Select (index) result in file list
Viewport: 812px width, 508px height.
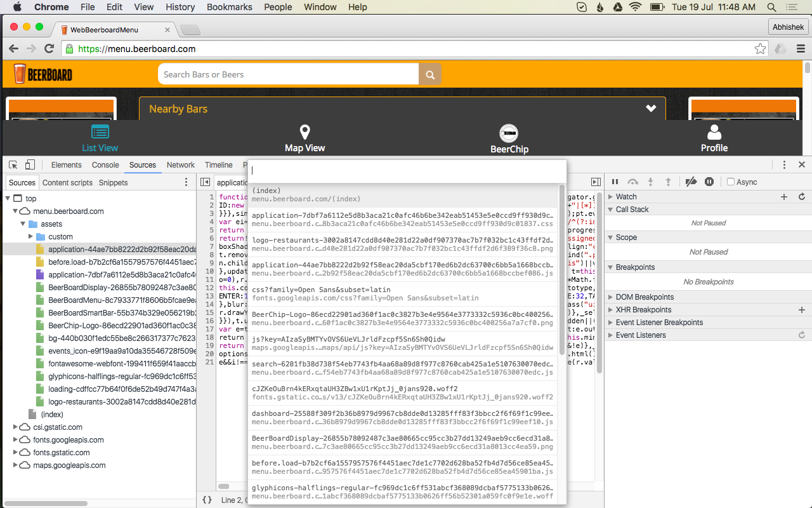402,195
